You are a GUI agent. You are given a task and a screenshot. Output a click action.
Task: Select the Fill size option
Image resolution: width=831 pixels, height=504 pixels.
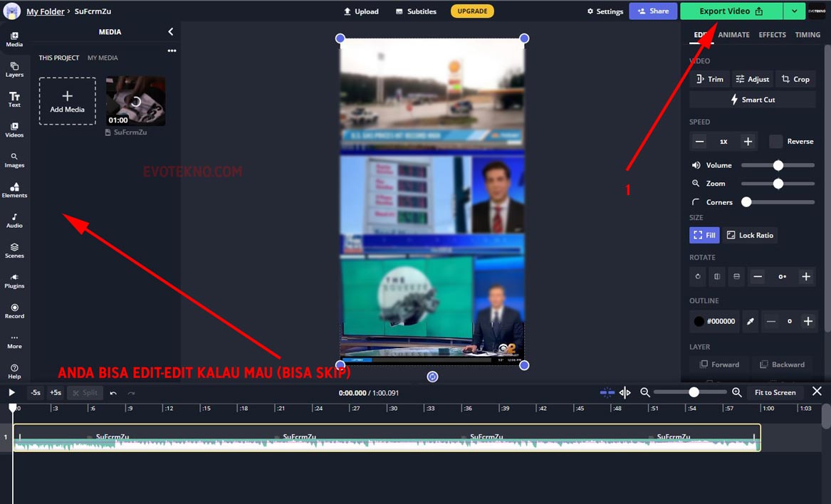click(x=703, y=235)
